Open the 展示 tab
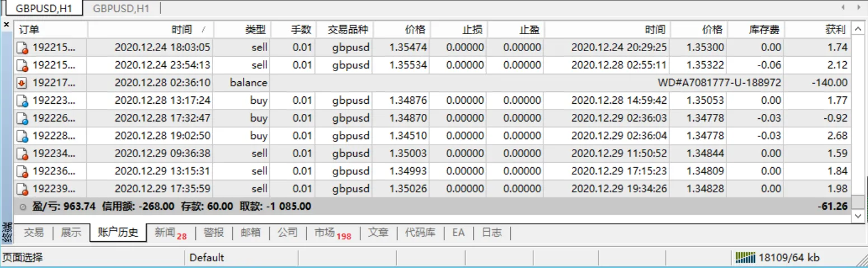This screenshot has height=268, width=868. tap(71, 232)
